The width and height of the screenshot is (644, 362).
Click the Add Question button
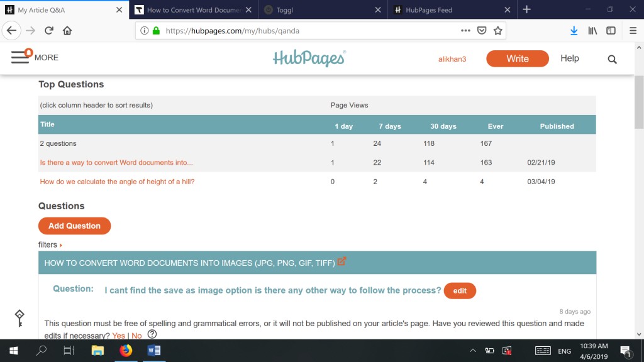coord(74,226)
